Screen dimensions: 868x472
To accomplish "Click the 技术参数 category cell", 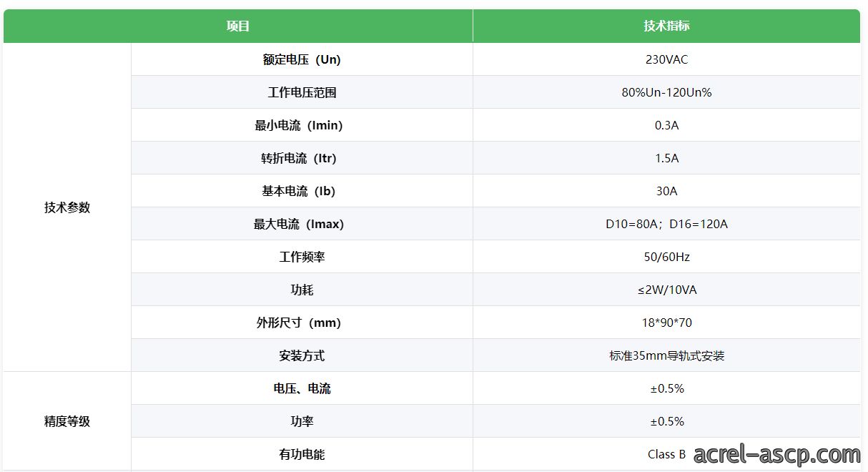I will [x=67, y=207].
